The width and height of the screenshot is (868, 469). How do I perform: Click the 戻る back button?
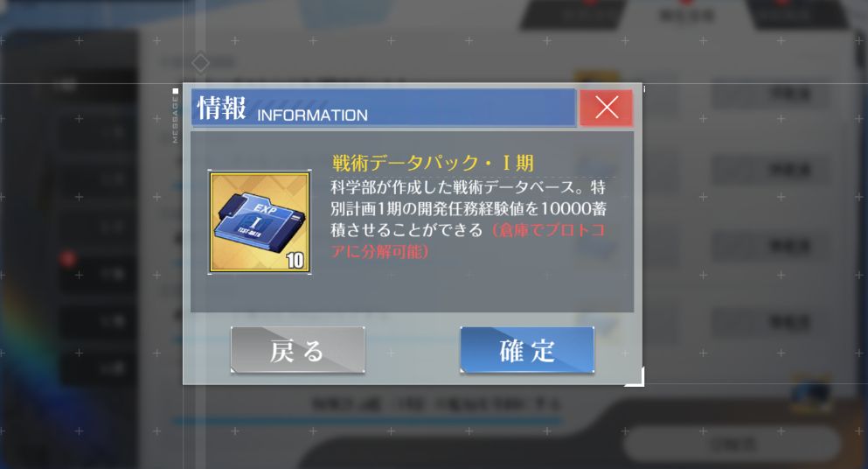click(x=298, y=350)
